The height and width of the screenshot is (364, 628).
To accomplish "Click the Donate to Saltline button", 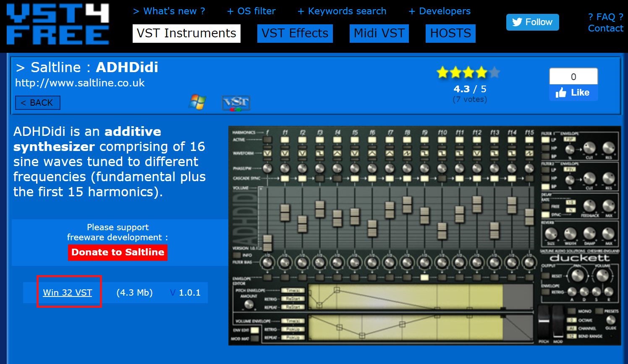I will click(118, 252).
